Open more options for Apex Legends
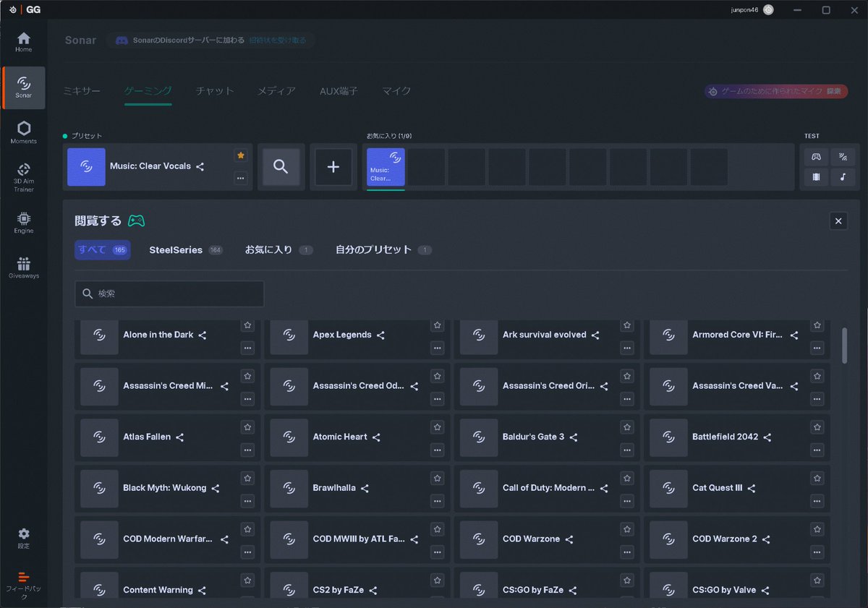Viewport: 868px width, 608px height. tap(437, 348)
